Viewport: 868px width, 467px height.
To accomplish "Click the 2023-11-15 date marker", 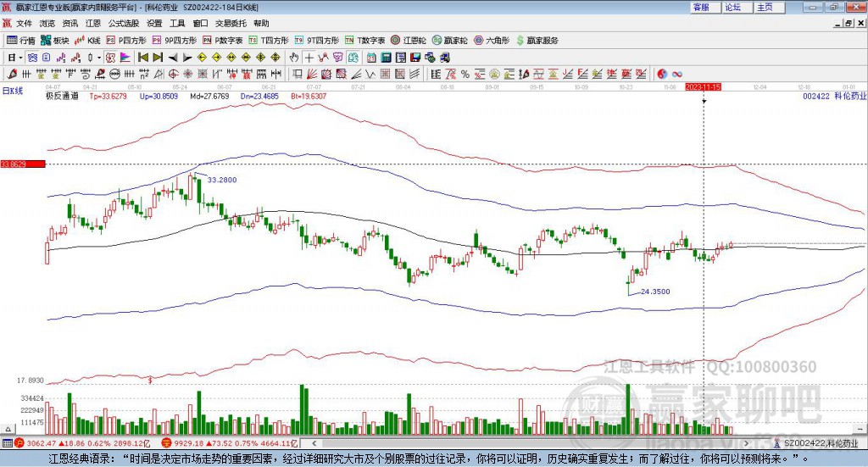I will coord(703,86).
